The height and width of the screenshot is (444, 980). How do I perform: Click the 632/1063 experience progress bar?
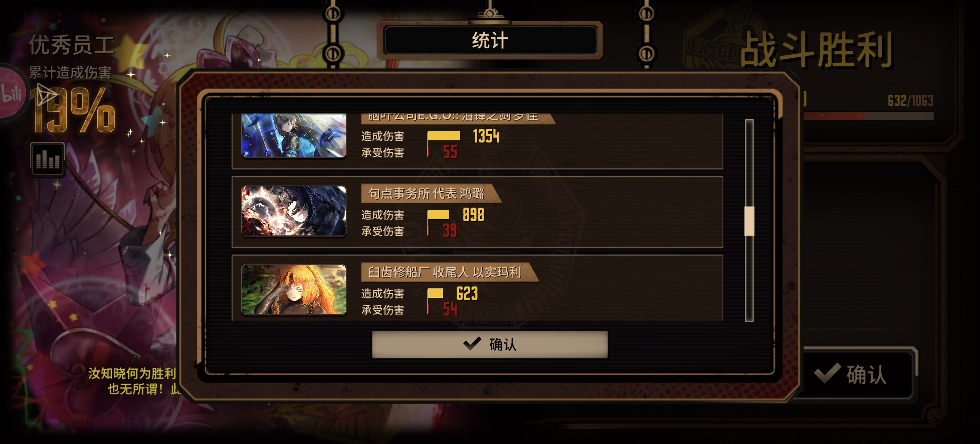pos(868,116)
